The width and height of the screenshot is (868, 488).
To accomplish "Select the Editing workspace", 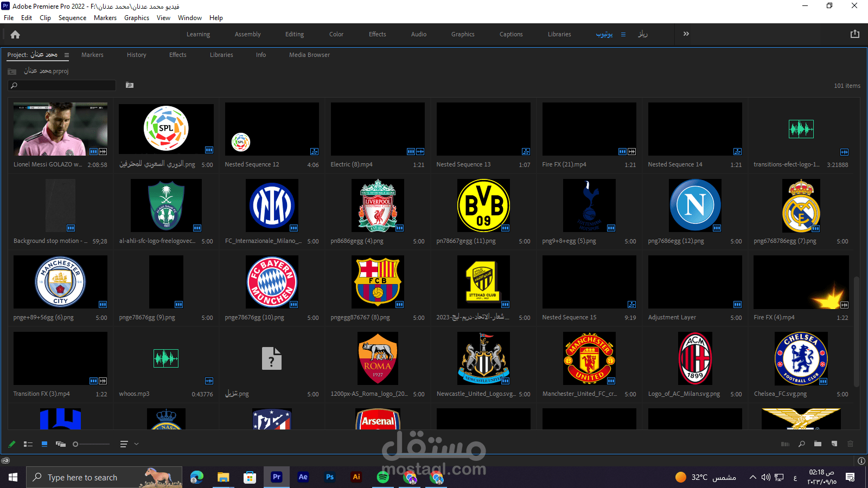I will coord(295,34).
